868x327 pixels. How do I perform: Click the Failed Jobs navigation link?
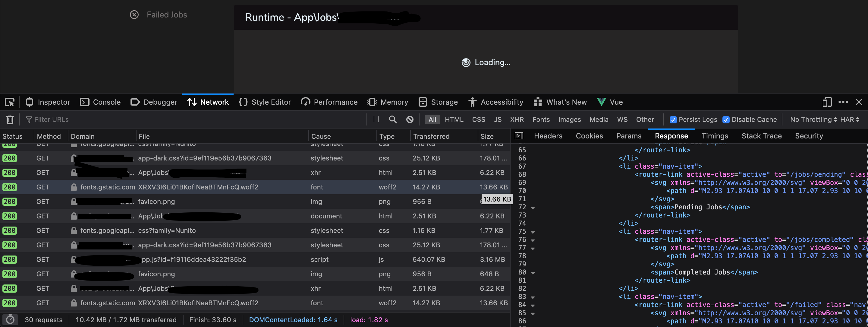[x=167, y=15]
